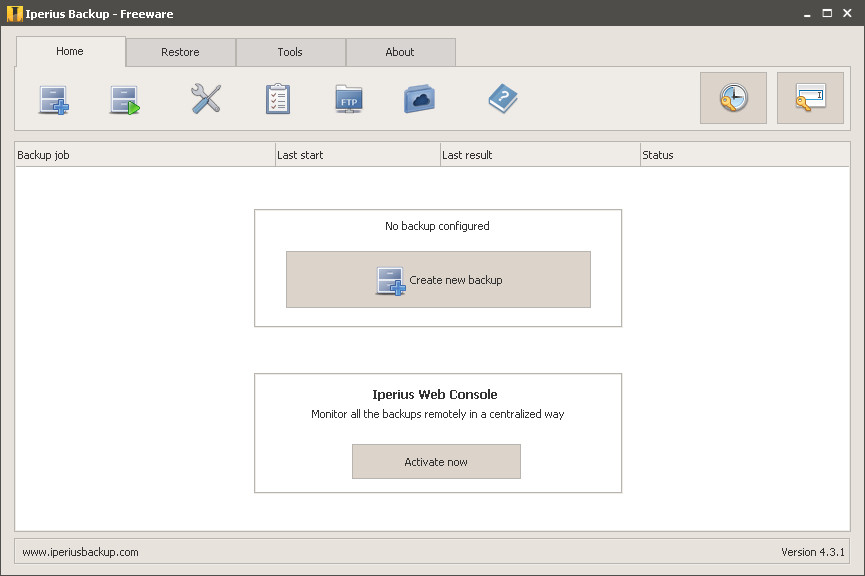Activate the Iperius Web Console now
Image resolution: width=865 pixels, height=576 pixels.
coord(436,461)
